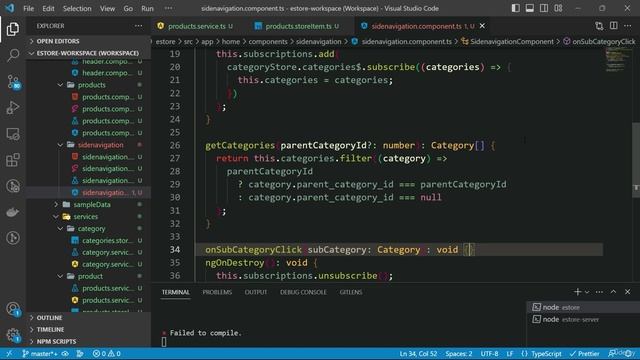Toggle the bottom panel layout icon
The height and width of the screenshot is (360, 640).
tap(530, 8)
